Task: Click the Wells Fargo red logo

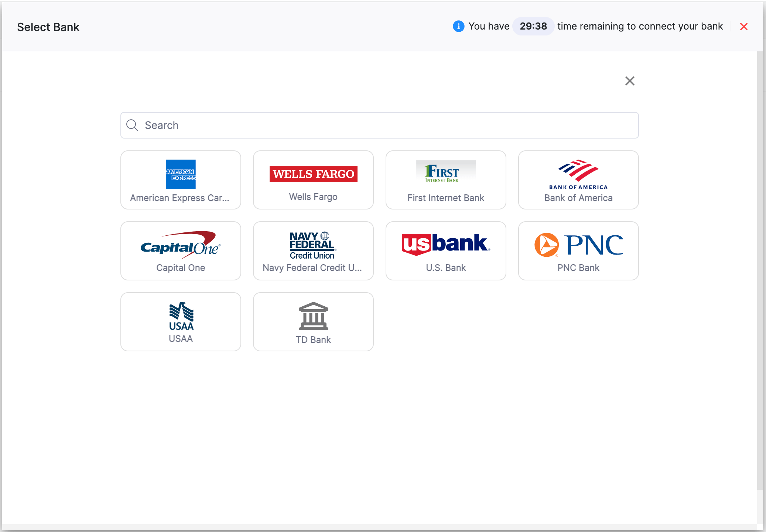Action: click(313, 174)
